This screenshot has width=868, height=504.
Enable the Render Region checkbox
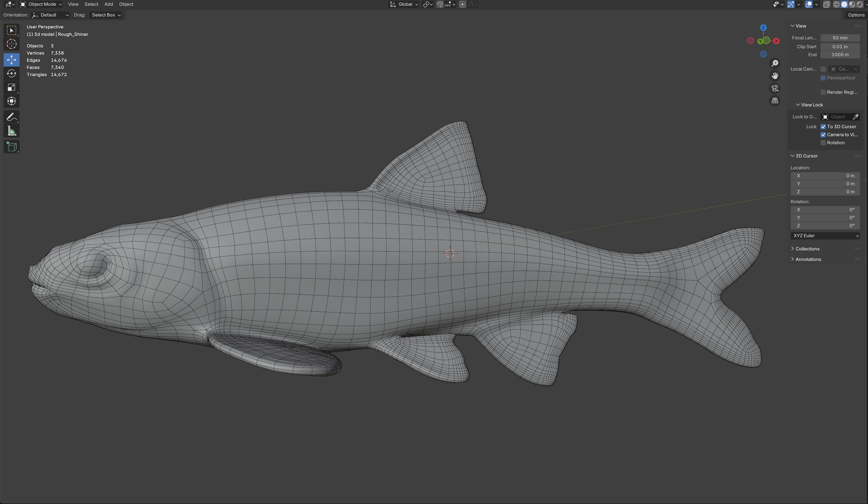[x=823, y=92]
